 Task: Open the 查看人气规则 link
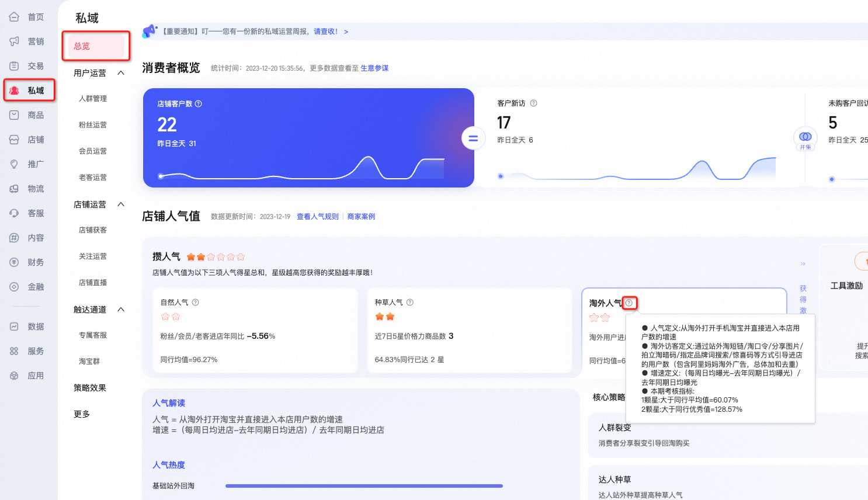(x=318, y=217)
